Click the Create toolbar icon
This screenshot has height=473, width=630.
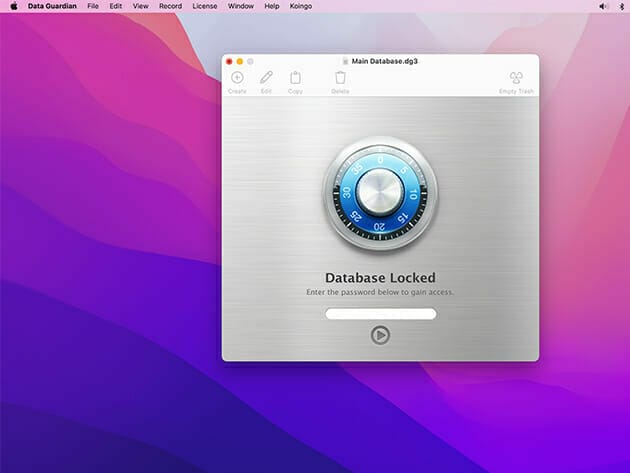click(237, 78)
